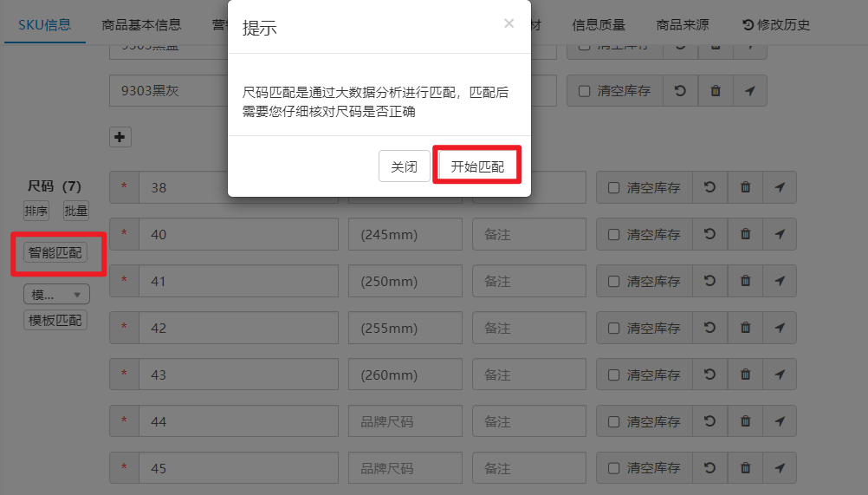Enable 清空库存 for 9303黑灰 color
The image size is (868, 495).
(x=585, y=90)
